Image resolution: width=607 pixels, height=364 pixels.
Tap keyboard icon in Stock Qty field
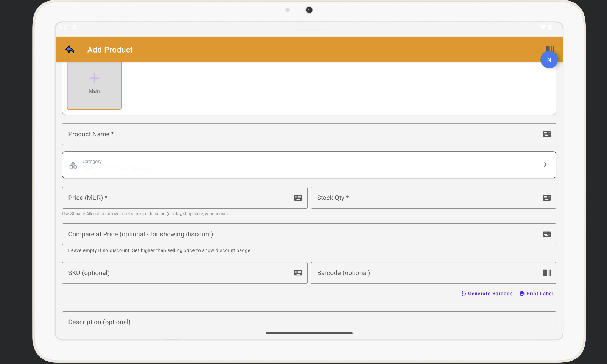[547, 198]
